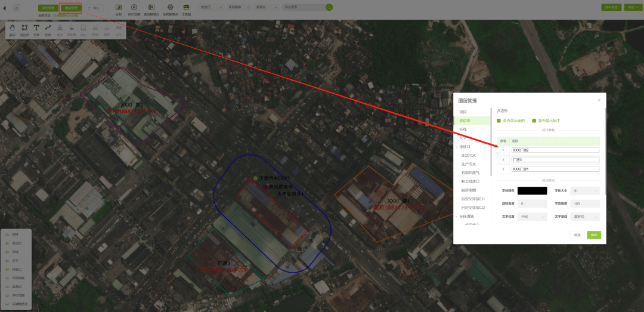Hide the 多边形 layer via eye icon
644x312 pixels.
pyautogui.click(x=7, y=243)
